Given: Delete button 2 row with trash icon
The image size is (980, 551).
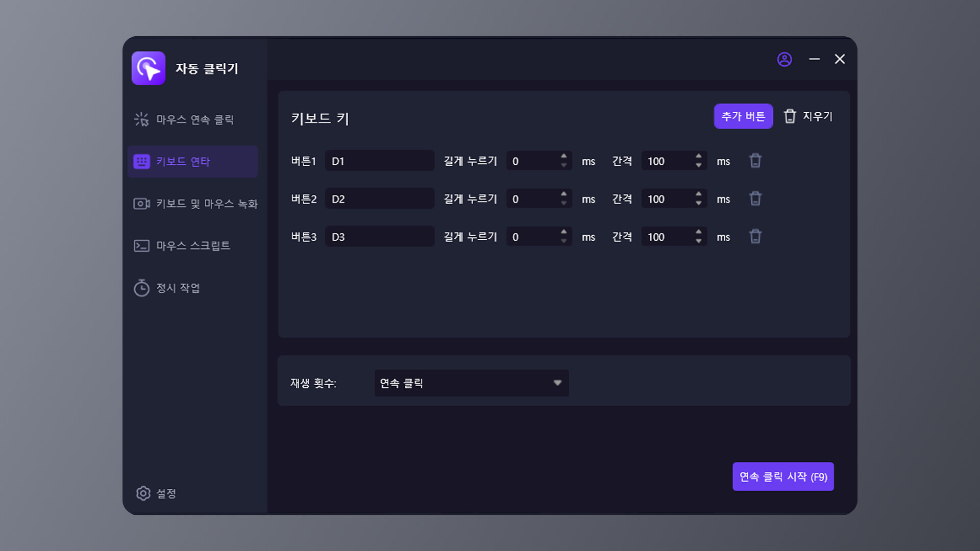Looking at the screenshot, I should click(755, 199).
